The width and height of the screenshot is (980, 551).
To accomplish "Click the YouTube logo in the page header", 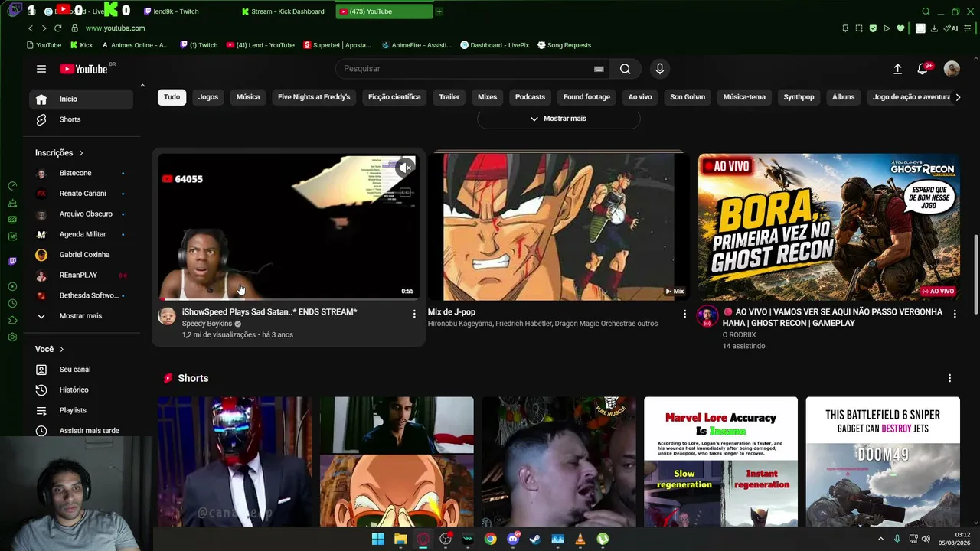I will 83,69.
